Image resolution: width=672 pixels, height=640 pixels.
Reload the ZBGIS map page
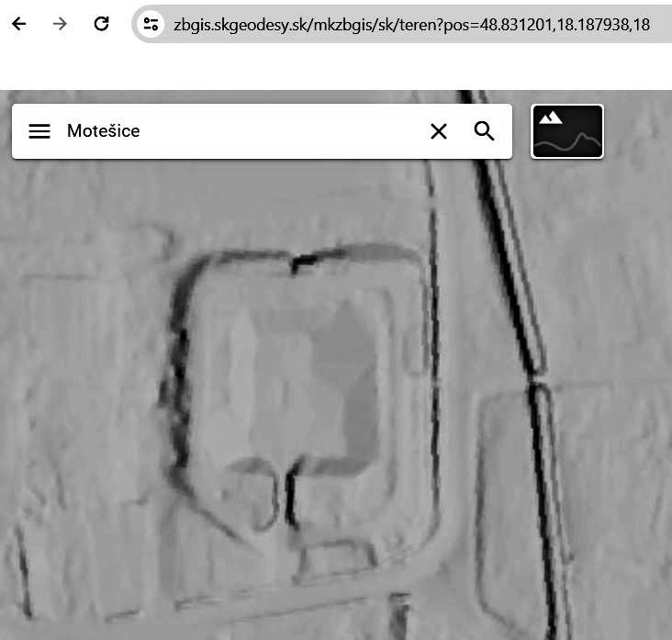pyautogui.click(x=102, y=24)
